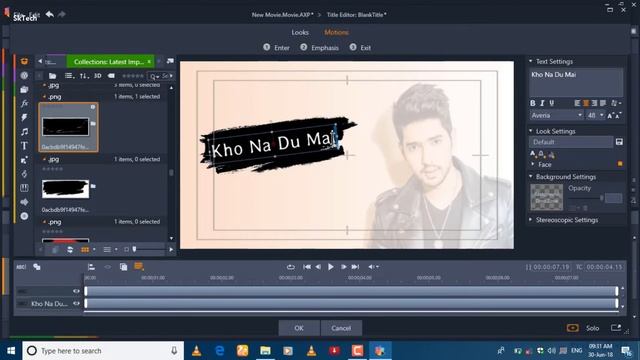Play the title preview
The width and height of the screenshot is (640, 360).
pyautogui.click(x=331, y=267)
